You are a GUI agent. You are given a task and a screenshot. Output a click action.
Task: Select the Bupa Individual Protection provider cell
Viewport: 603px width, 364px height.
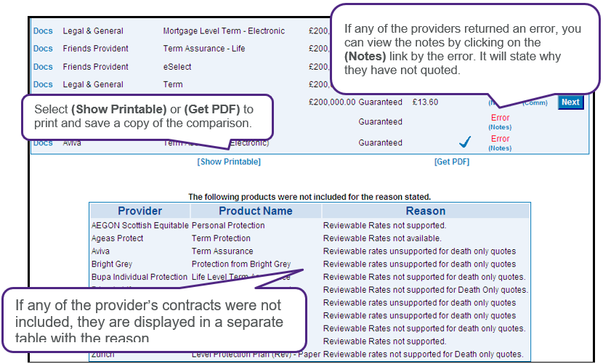click(x=139, y=277)
